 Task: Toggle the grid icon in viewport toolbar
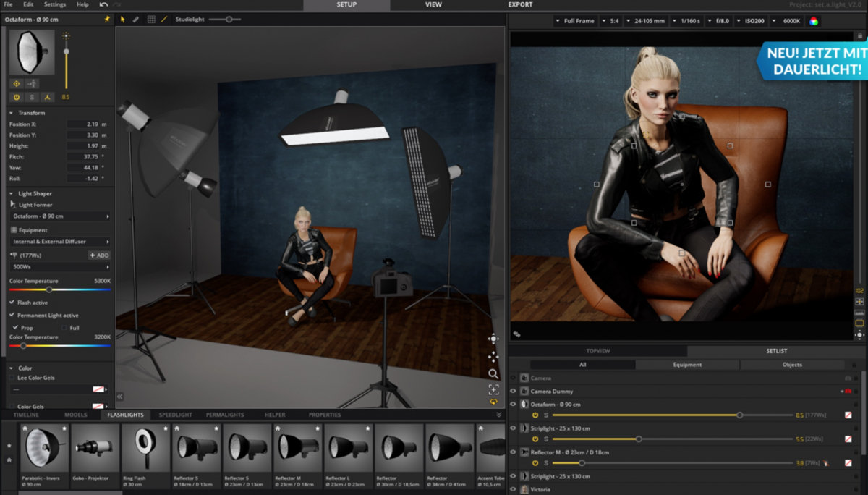tap(151, 20)
